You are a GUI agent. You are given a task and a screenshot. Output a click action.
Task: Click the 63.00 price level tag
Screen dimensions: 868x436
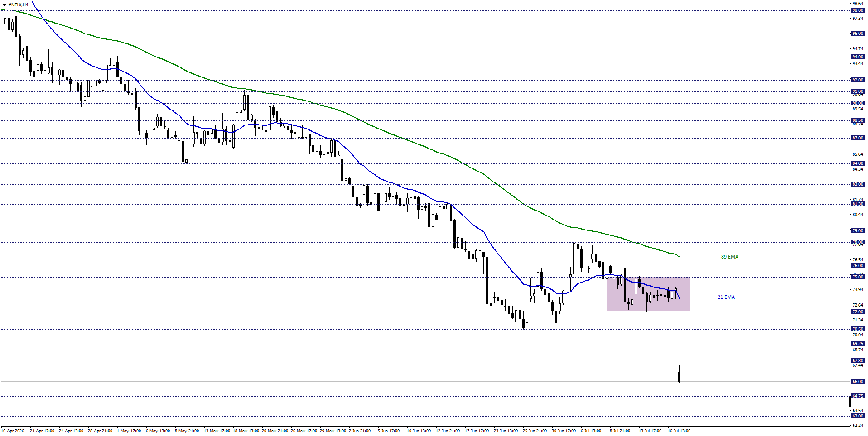pyautogui.click(x=857, y=416)
